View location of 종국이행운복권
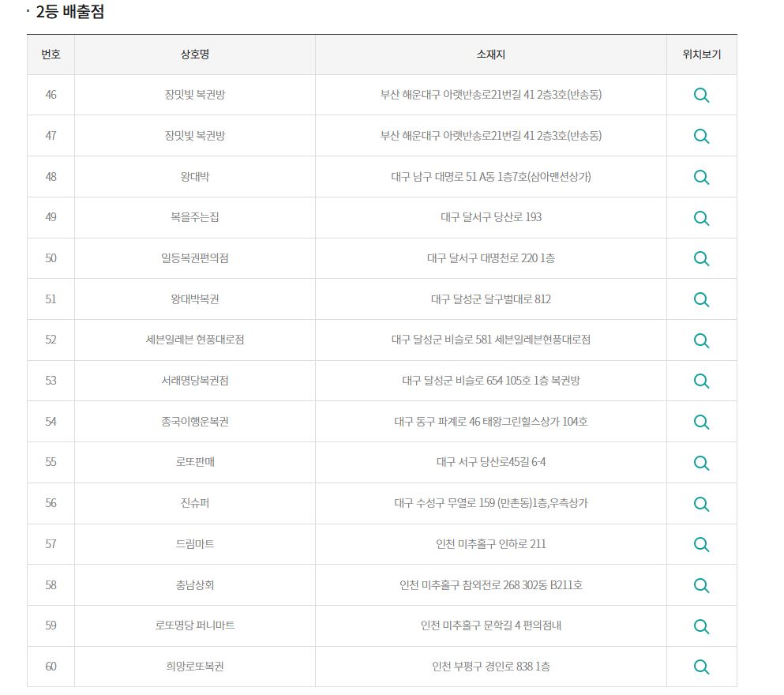 tap(701, 422)
